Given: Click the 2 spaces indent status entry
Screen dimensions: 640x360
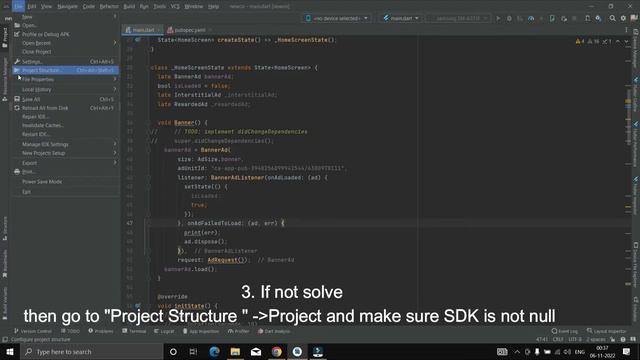Looking at the screenshot, I should pos(596,339).
